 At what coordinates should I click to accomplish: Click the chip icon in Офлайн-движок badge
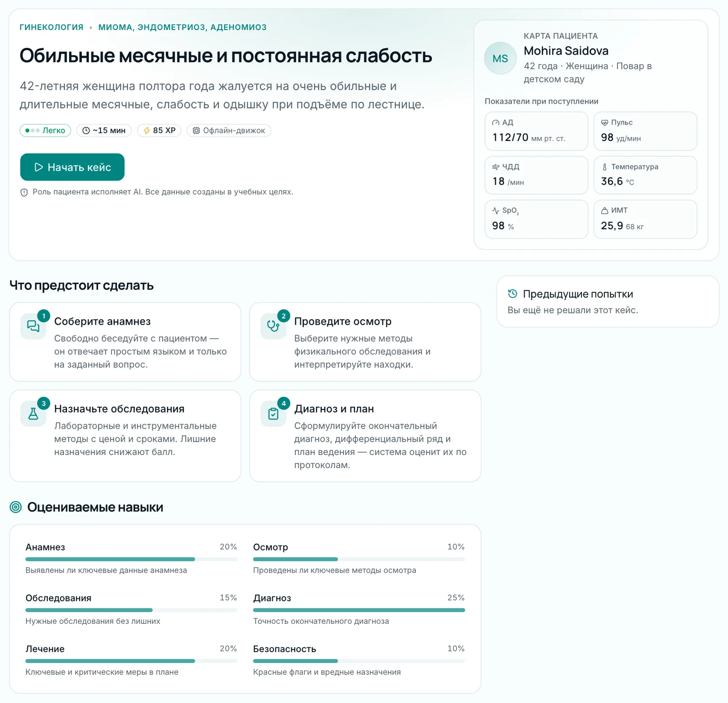196,131
